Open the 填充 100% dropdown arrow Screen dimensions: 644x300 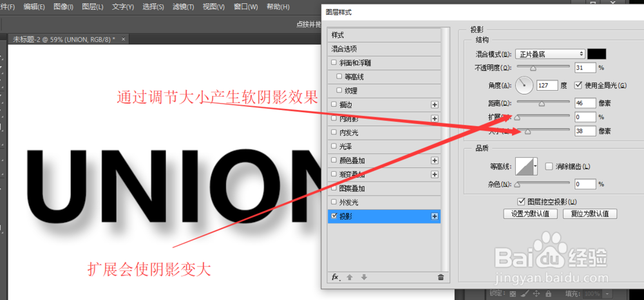(607, 294)
